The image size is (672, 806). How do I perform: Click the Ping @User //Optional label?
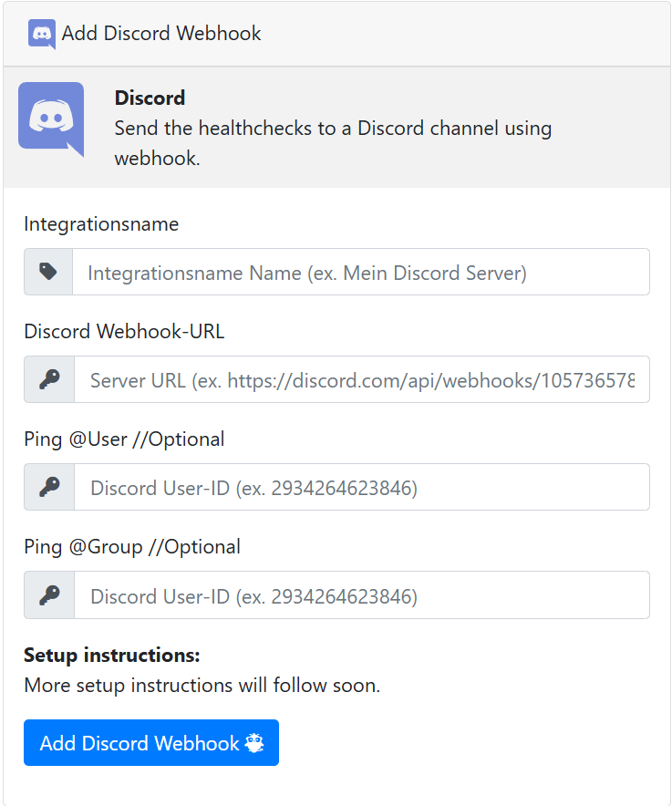(x=124, y=439)
